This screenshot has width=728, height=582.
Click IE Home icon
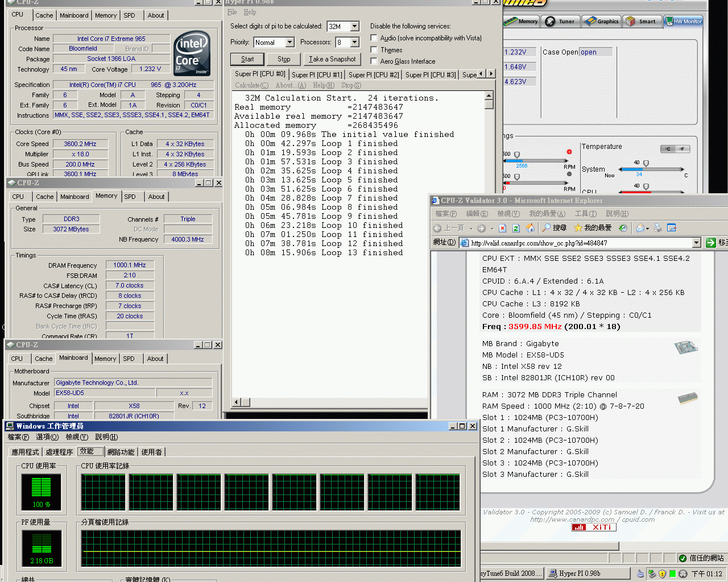coord(530,228)
